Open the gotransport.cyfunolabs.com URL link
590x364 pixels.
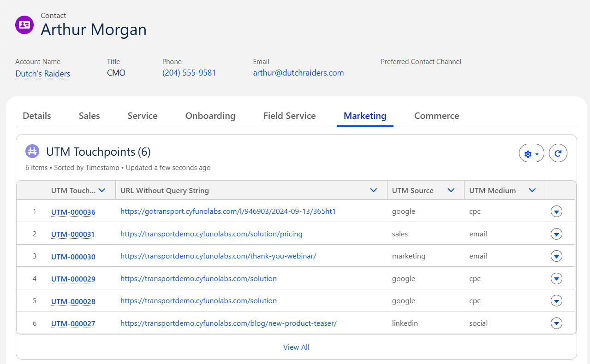[228, 211]
